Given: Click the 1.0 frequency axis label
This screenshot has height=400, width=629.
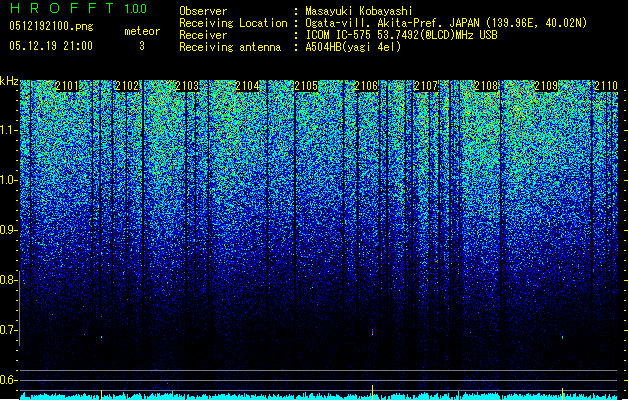Looking at the screenshot, I should 8,180.
